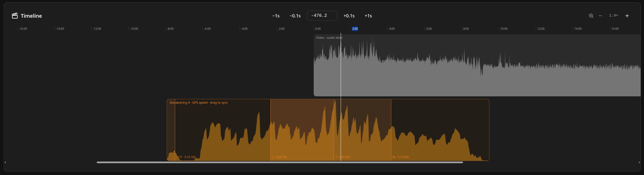Click the zoom magnifier icon
The width and height of the screenshot is (644, 175).
pos(591,16)
